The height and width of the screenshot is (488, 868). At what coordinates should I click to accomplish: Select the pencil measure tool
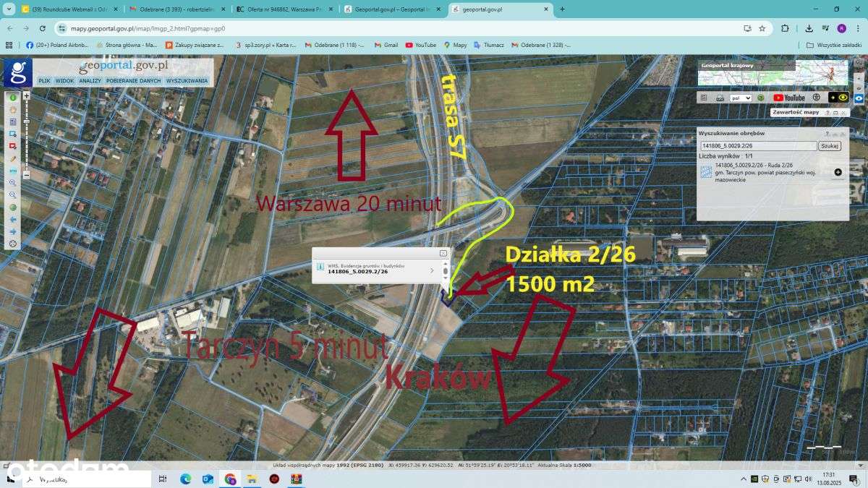[x=13, y=158]
